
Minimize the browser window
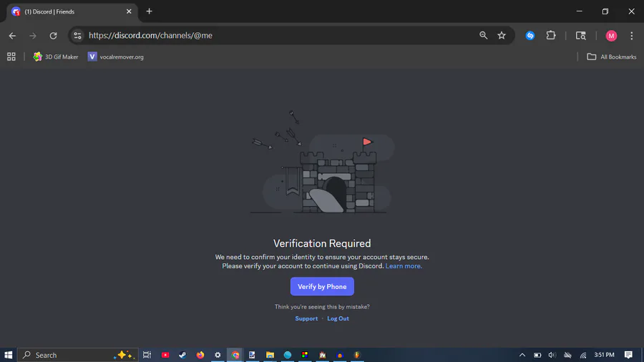point(579,11)
